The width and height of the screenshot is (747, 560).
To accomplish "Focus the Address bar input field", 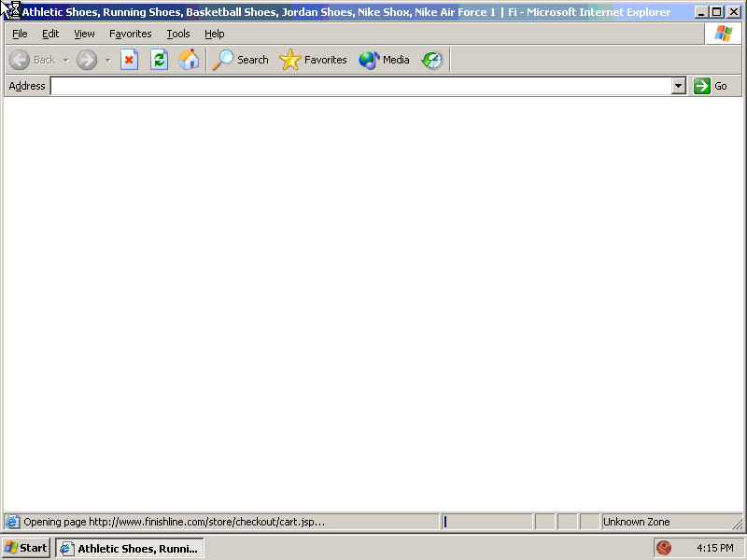I will click(x=361, y=86).
